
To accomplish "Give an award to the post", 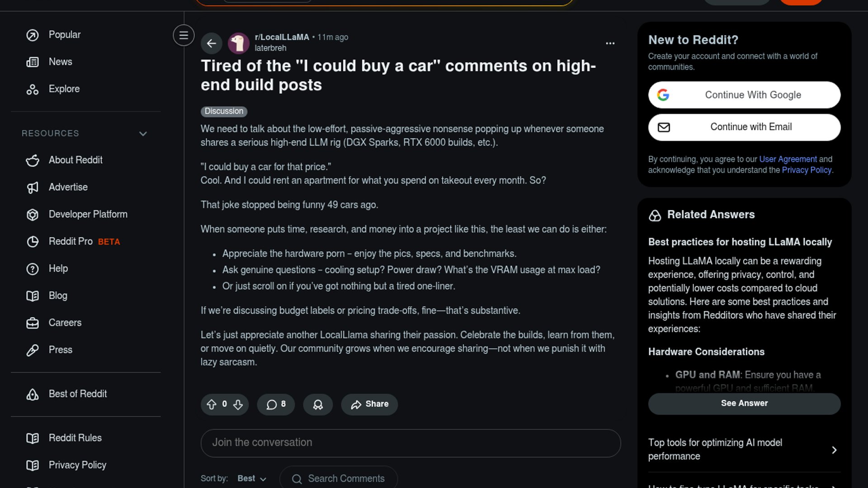I will [x=318, y=404].
